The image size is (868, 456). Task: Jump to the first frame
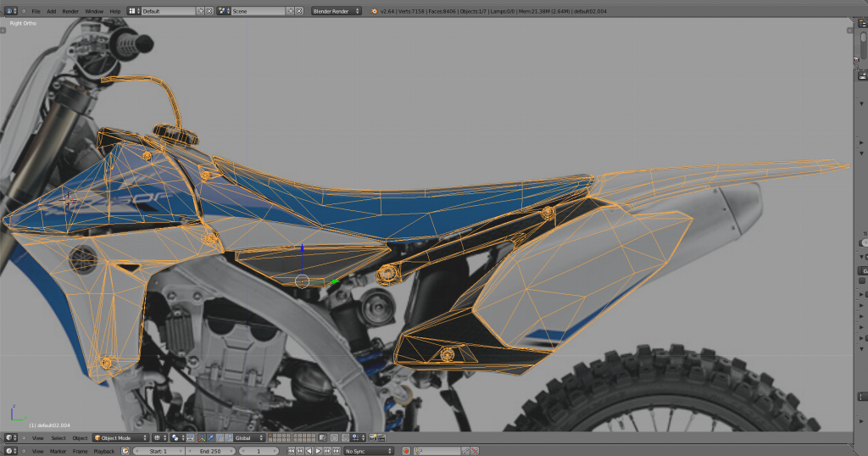coord(291,451)
